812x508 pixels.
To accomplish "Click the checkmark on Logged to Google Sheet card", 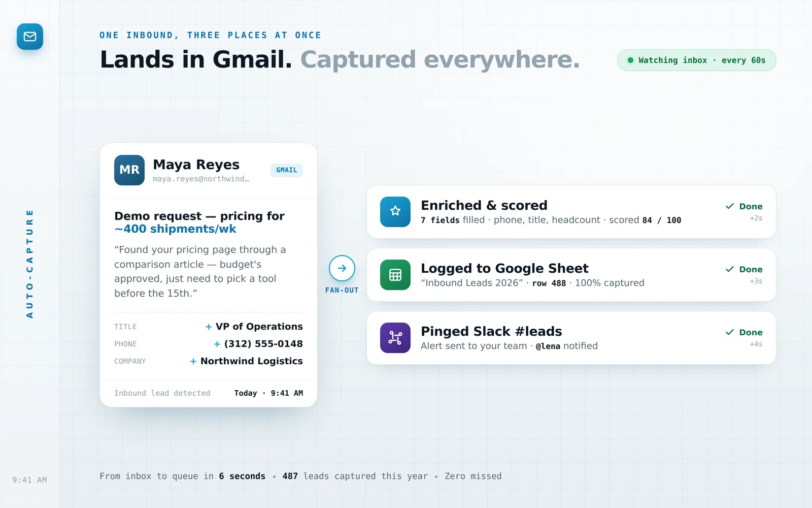I will pos(730,269).
